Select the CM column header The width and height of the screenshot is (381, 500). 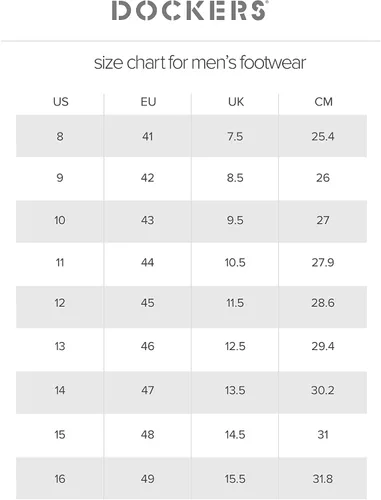(323, 102)
